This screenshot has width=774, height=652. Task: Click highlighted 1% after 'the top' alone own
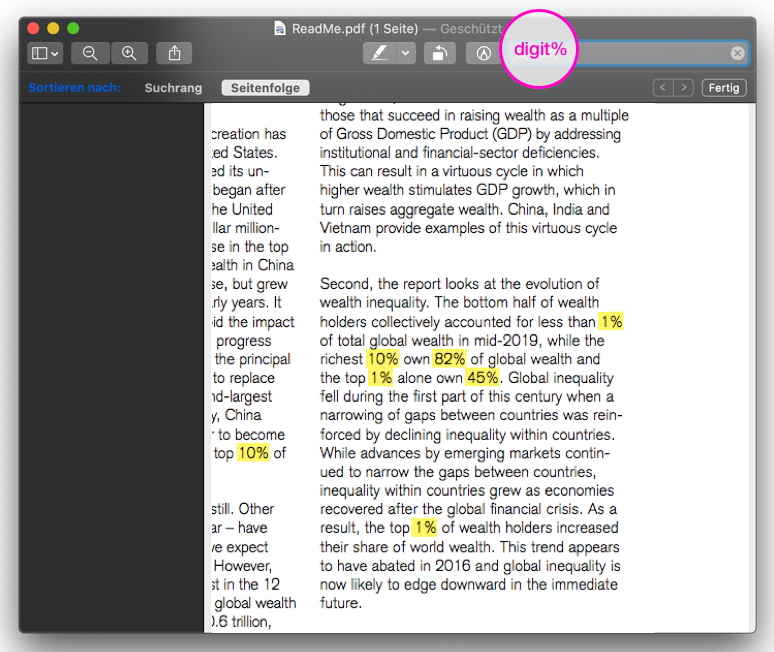pos(381,378)
